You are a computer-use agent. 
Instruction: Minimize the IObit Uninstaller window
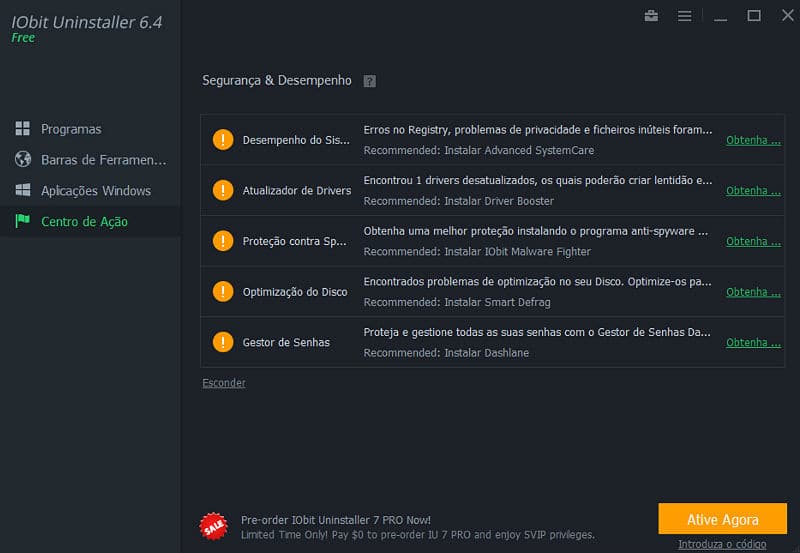coord(720,19)
